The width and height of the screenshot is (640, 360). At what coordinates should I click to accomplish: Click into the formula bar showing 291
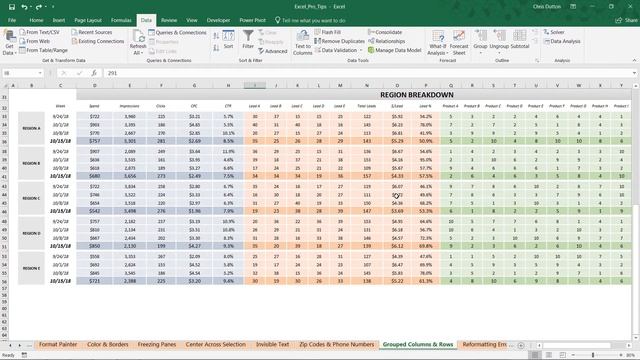pyautogui.click(x=367, y=73)
